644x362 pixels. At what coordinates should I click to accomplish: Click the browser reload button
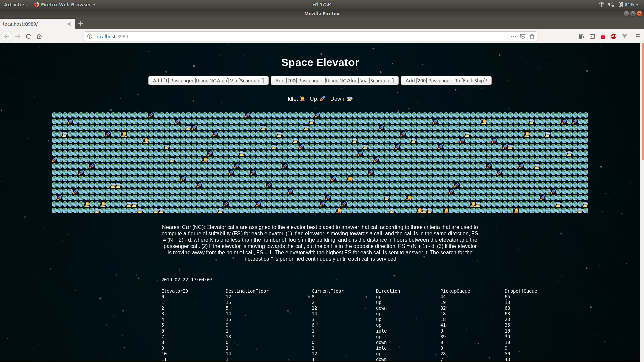click(29, 36)
